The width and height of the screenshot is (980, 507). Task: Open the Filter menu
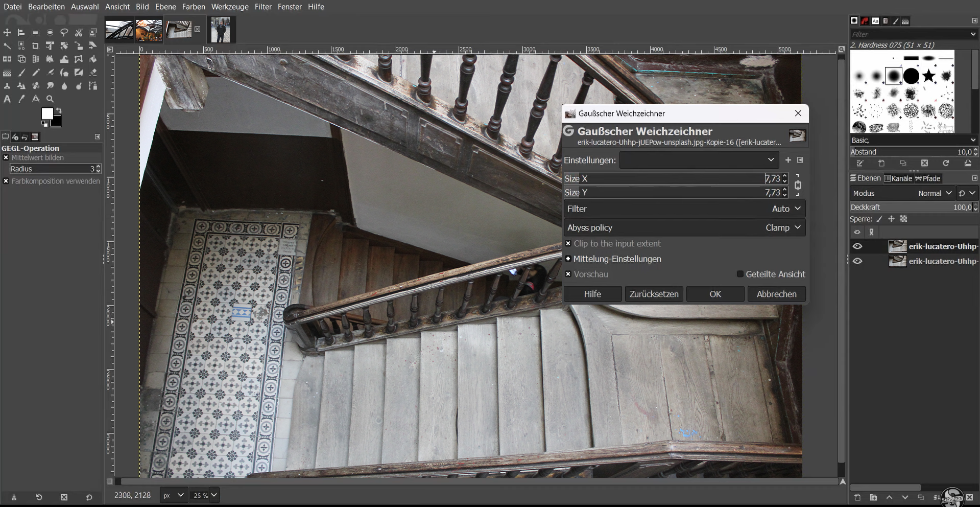pyautogui.click(x=263, y=7)
